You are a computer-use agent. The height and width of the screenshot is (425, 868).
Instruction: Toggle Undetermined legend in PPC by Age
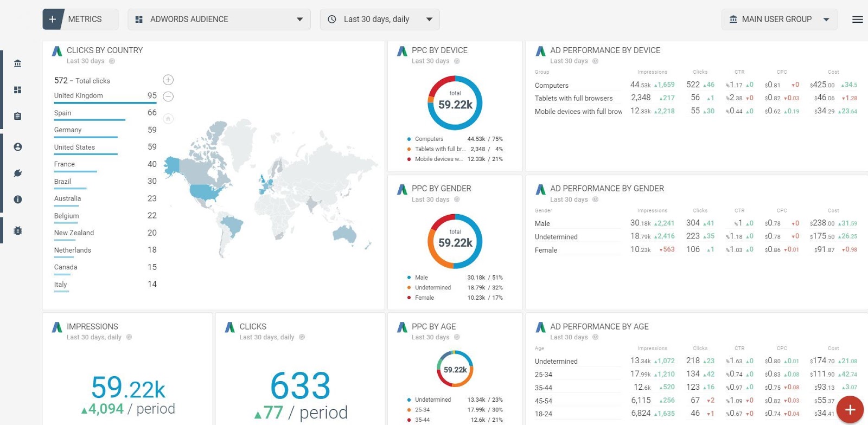(455, 400)
